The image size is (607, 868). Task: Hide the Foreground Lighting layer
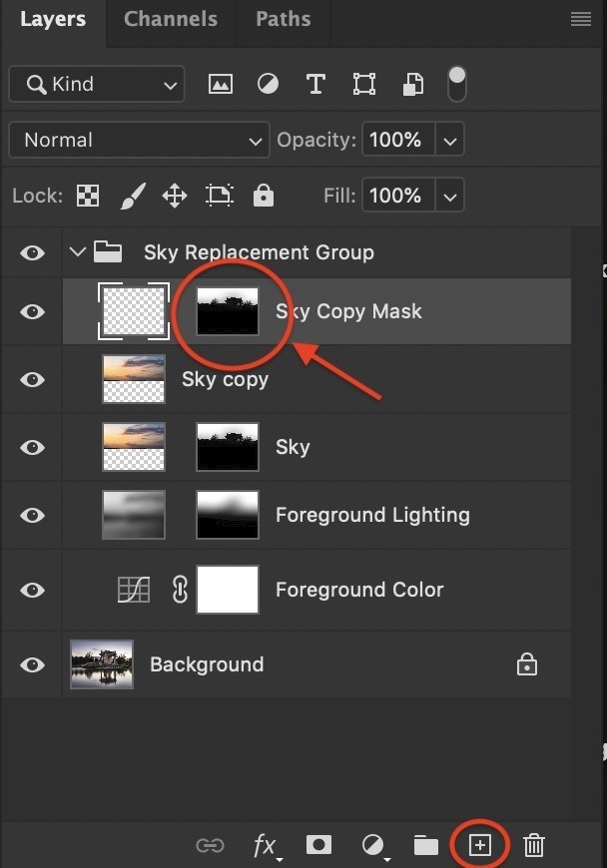(x=33, y=516)
